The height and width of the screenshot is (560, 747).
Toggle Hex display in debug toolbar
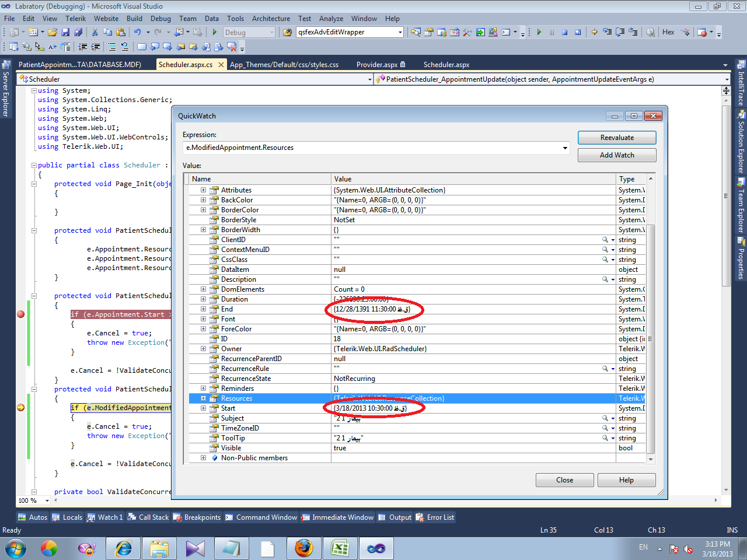[668, 32]
